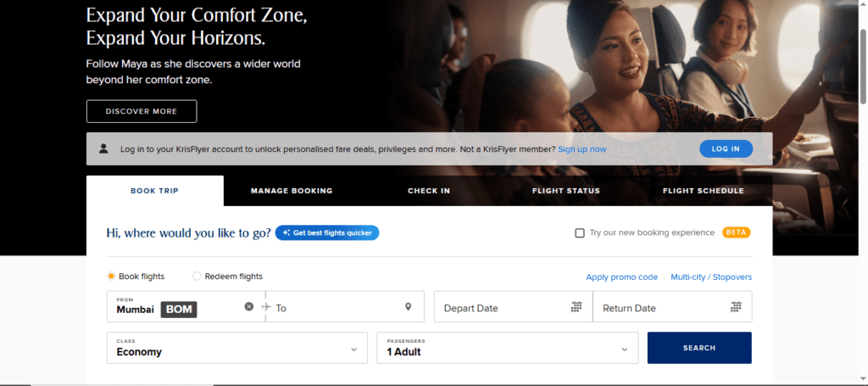Click the user profile icon in login banner
The image size is (868, 386).
click(x=103, y=148)
